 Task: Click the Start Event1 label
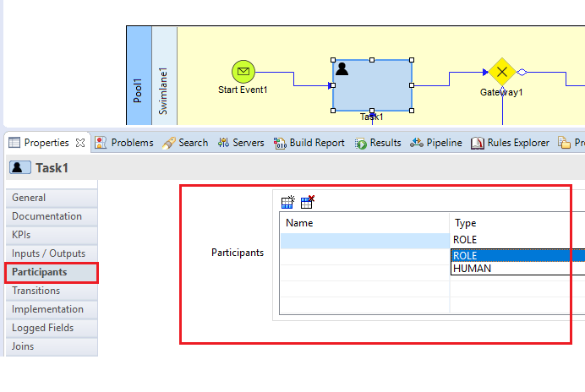pyautogui.click(x=243, y=90)
